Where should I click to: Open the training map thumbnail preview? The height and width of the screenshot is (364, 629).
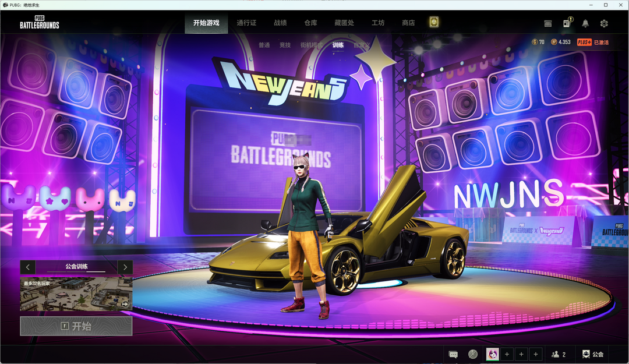coord(76,294)
